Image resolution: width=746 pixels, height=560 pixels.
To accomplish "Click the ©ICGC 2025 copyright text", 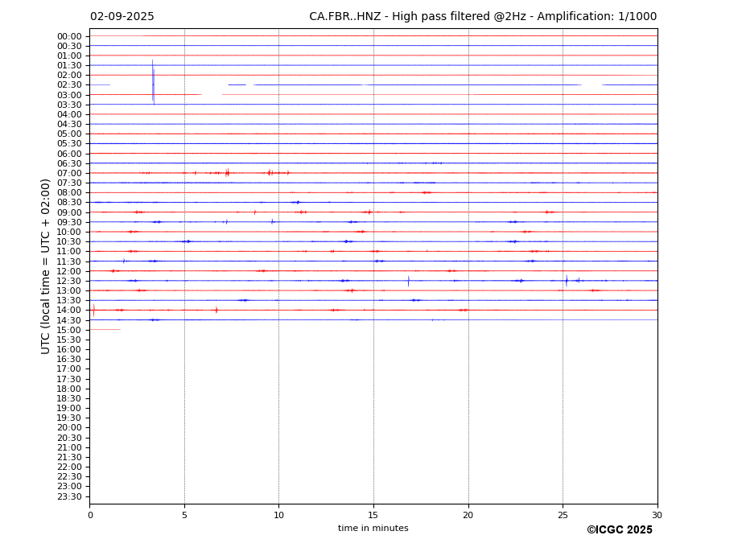I will [620, 530].
